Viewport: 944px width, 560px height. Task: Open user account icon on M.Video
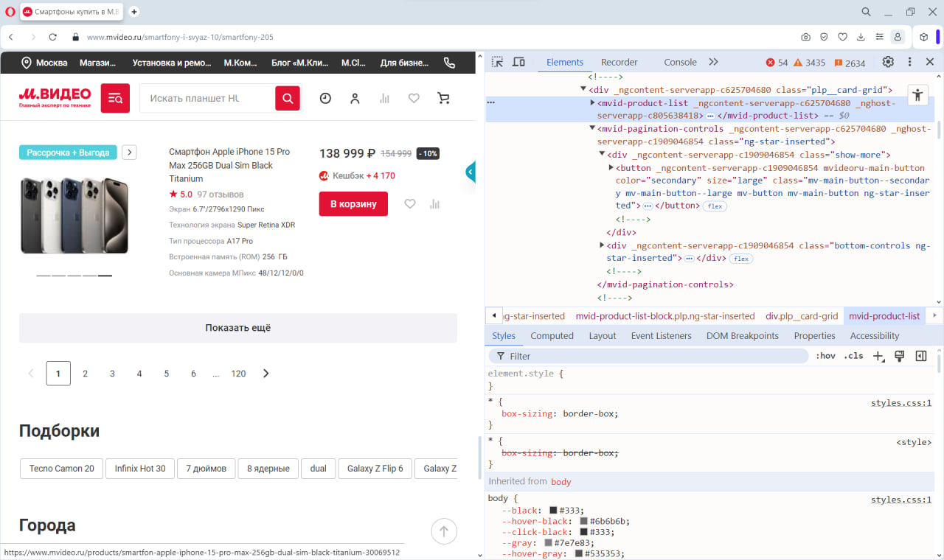click(355, 98)
